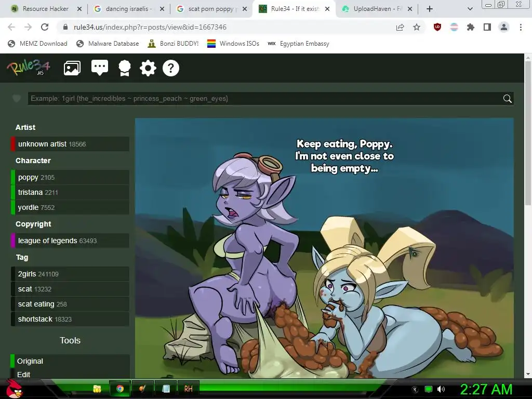Image resolution: width=532 pixels, height=399 pixels.
Task: Click the 2:27 AM clock
Action: tap(486, 389)
